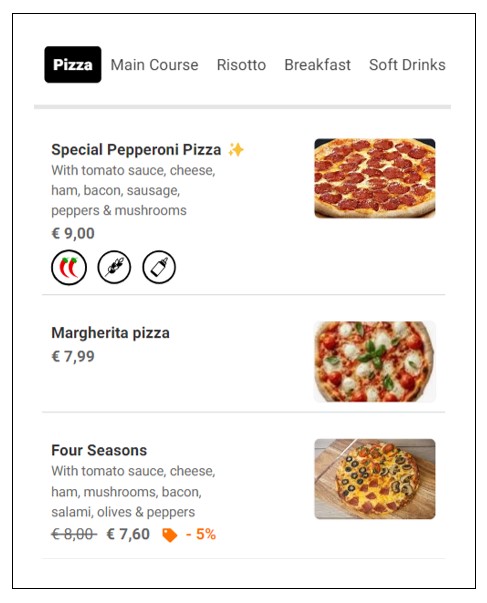Screen dimensions: 487x603
Task: Open the Special Pepperoni Pizza photo
Action: click(375, 178)
